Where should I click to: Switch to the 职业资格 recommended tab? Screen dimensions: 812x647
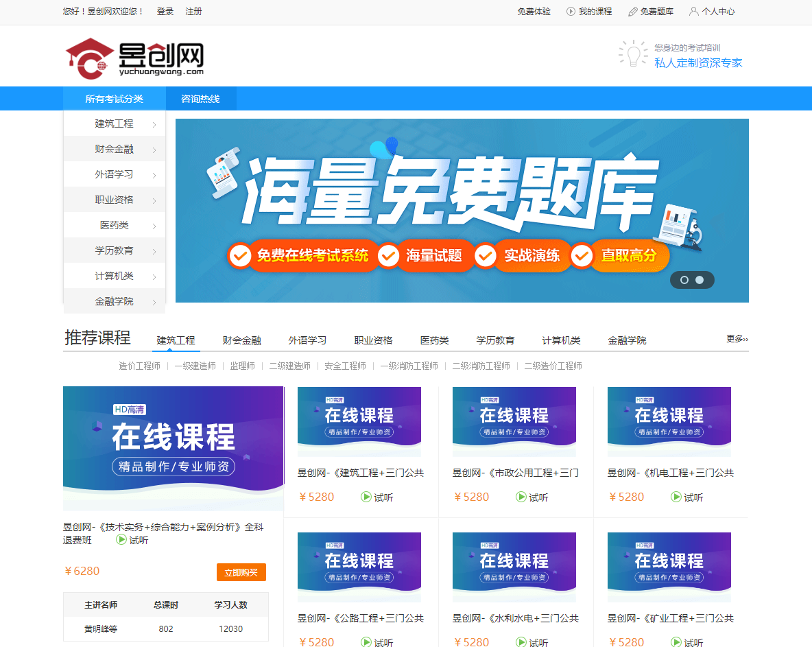tap(373, 340)
